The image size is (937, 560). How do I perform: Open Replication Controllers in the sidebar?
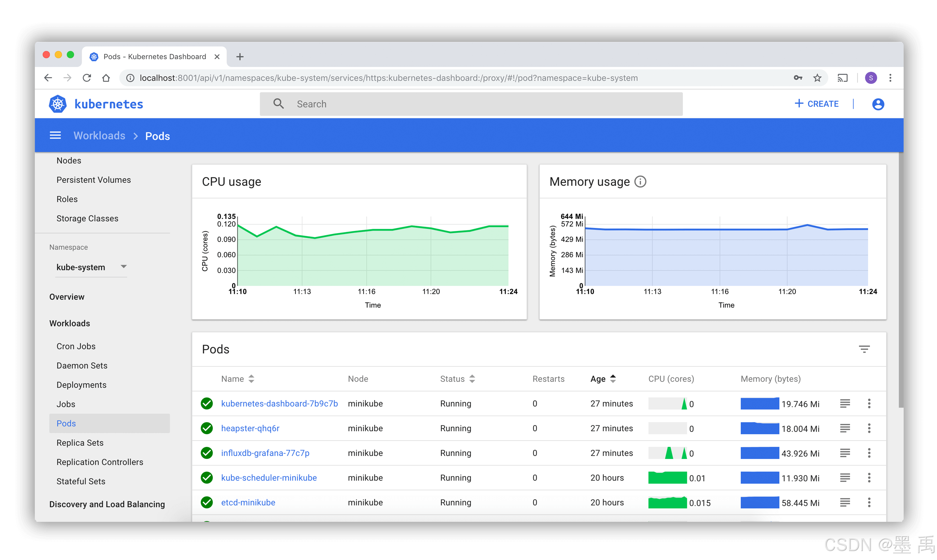(x=100, y=462)
